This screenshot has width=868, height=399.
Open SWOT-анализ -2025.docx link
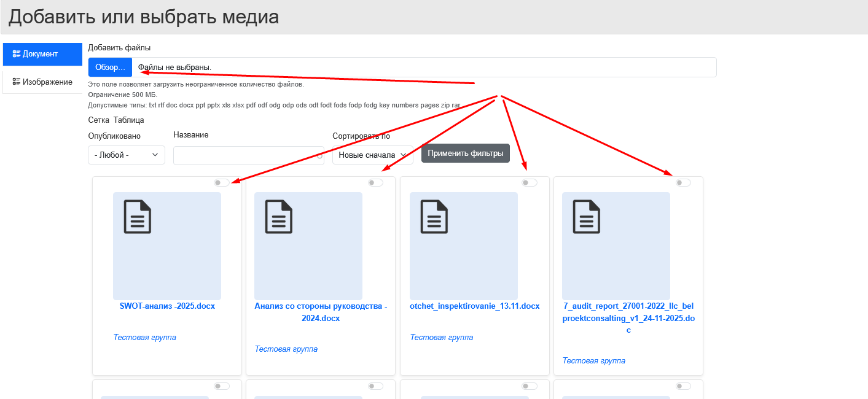[167, 306]
